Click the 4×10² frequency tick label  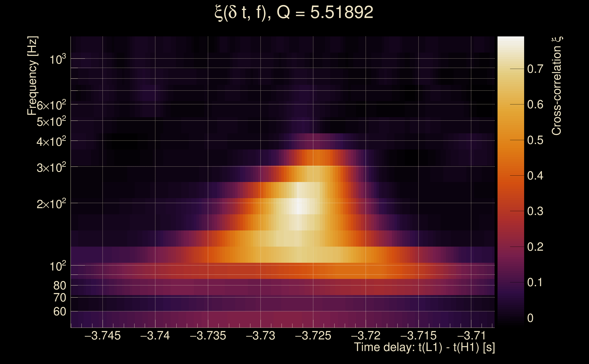51,142
